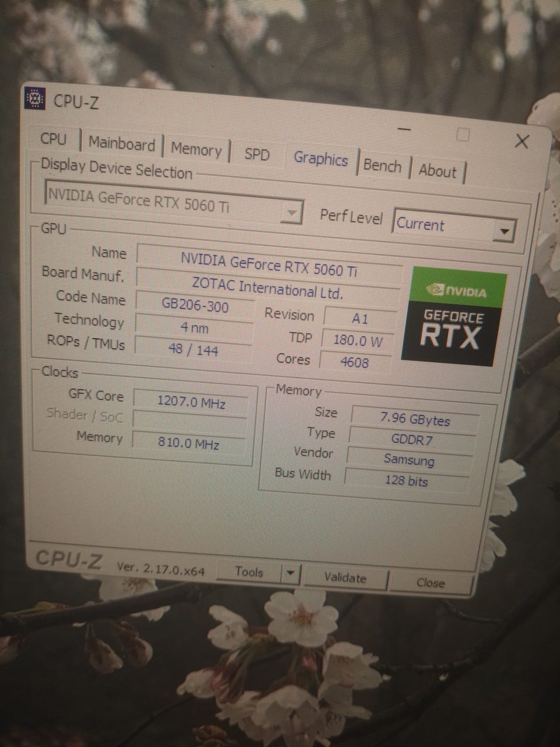Click the 48 / 144 ROPs/TMUs value
The image size is (560, 747).
tap(194, 350)
